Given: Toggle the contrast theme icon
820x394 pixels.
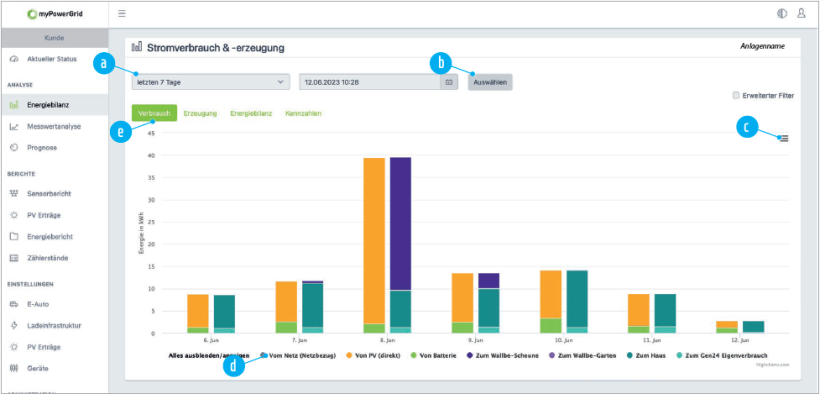Looking at the screenshot, I should coord(782,14).
